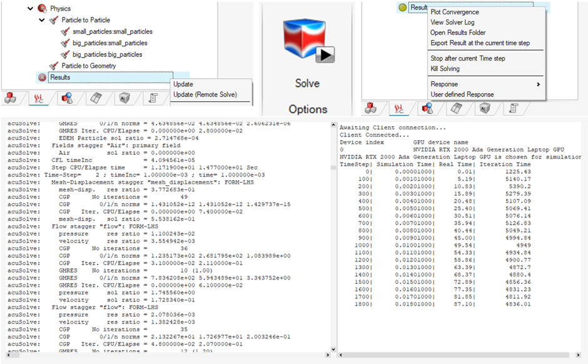Select big_particles:small_particles interaction
The width and height of the screenshot is (588, 364).
click(x=110, y=43)
